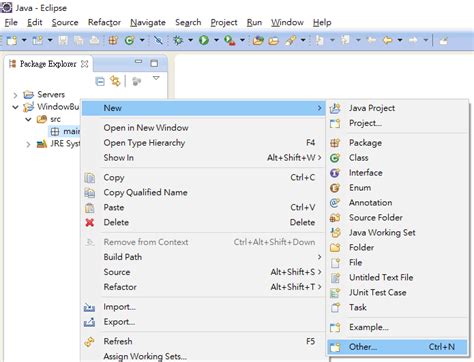Open the Back history dropdown arrow
Image resolution: width=474 pixels, height=362 pixels.
coord(400,41)
